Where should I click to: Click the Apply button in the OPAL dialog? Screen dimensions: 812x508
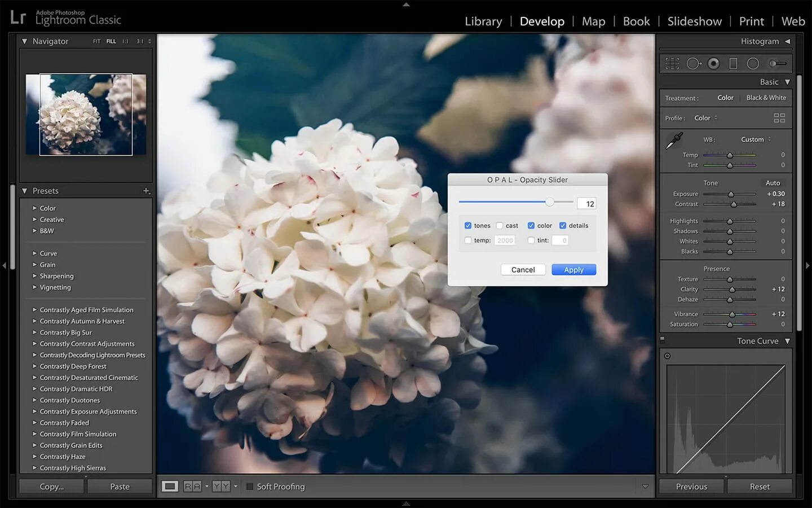(x=573, y=269)
